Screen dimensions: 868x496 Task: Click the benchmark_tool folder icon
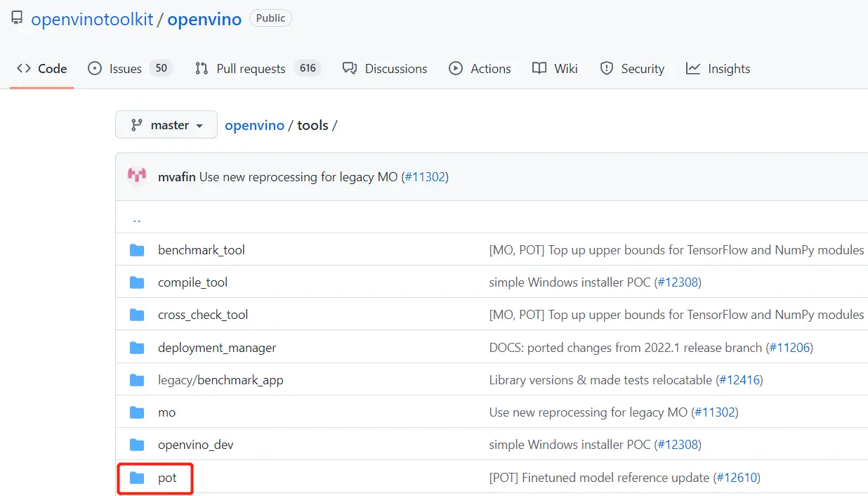tap(137, 250)
